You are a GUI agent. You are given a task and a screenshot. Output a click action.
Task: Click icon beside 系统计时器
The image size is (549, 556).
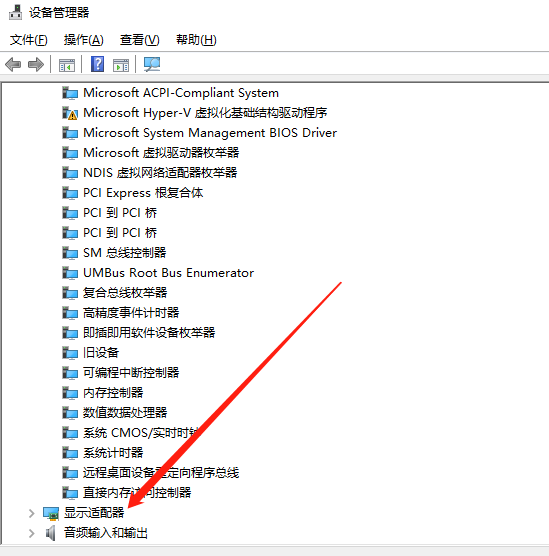pos(70,453)
